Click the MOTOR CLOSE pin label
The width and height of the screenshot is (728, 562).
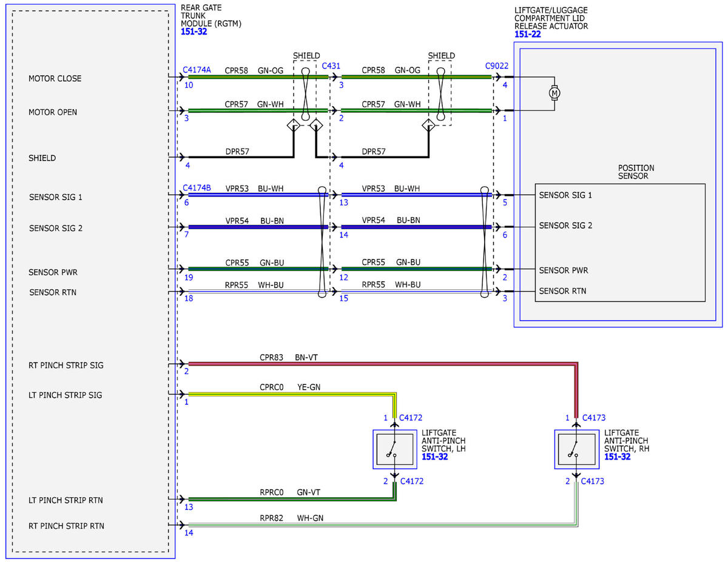(x=55, y=79)
